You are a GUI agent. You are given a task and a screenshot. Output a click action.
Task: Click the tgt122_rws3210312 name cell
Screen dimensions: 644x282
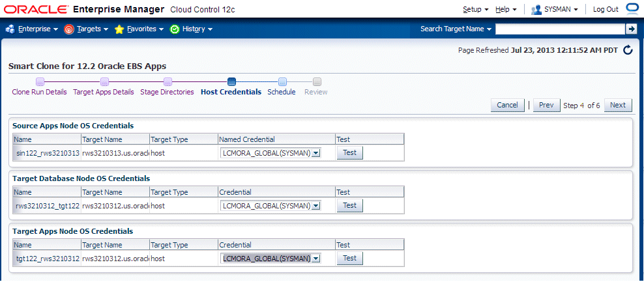tap(47, 259)
